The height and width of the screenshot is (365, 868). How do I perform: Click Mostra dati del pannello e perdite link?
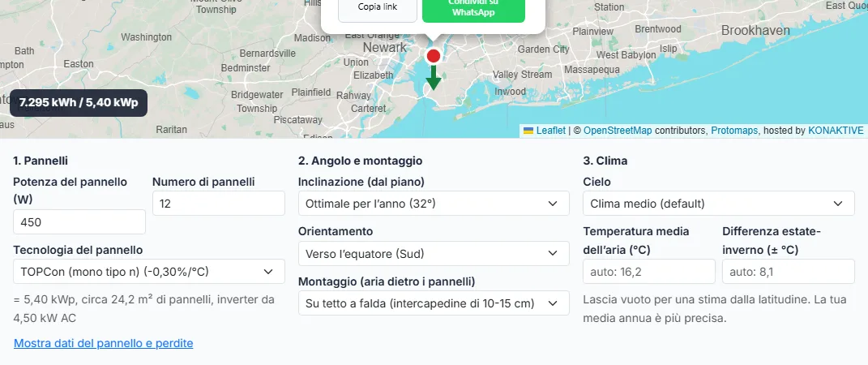coord(104,343)
